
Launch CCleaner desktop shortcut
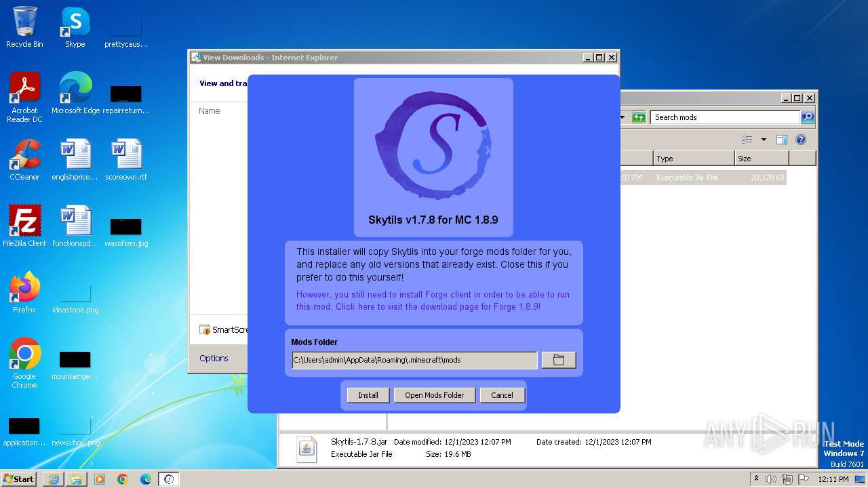click(x=24, y=160)
